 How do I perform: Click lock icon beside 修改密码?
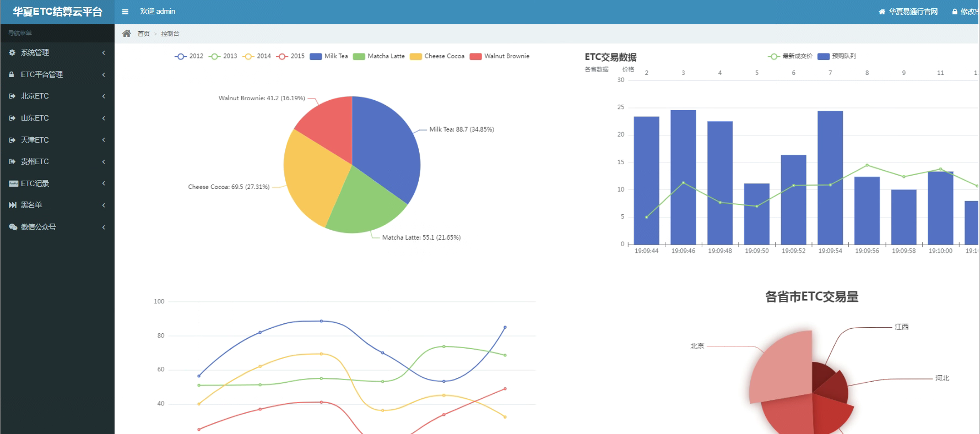coord(955,12)
